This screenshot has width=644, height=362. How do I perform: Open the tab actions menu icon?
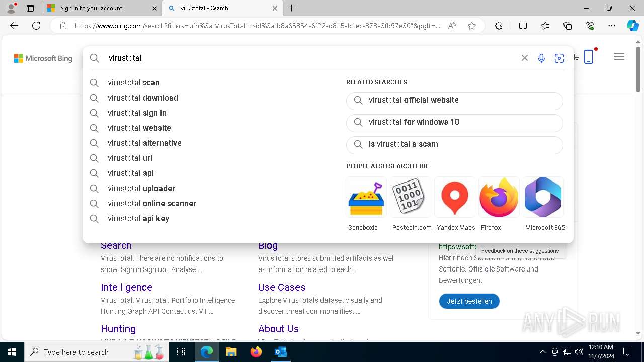[x=30, y=8]
